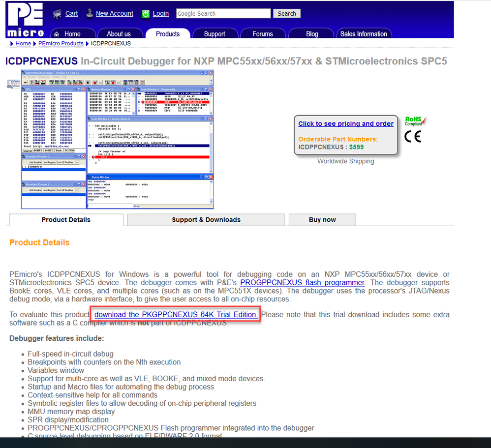Click the ICDPPCNEXUS page title text
The width and height of the screenshot is (491, 448).
41,61
